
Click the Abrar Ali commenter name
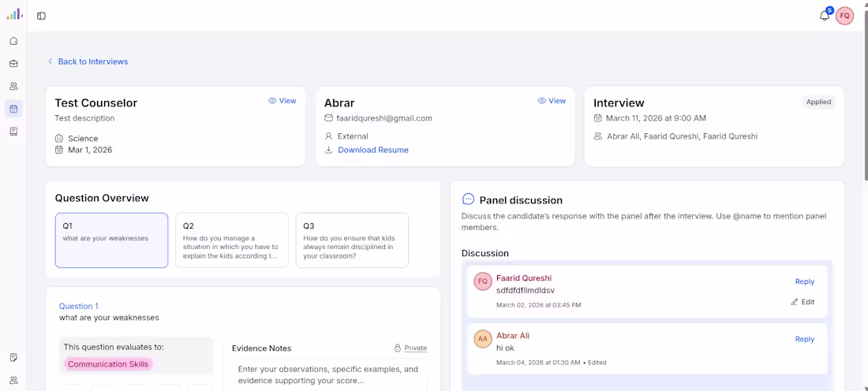(x=513, y=336)
